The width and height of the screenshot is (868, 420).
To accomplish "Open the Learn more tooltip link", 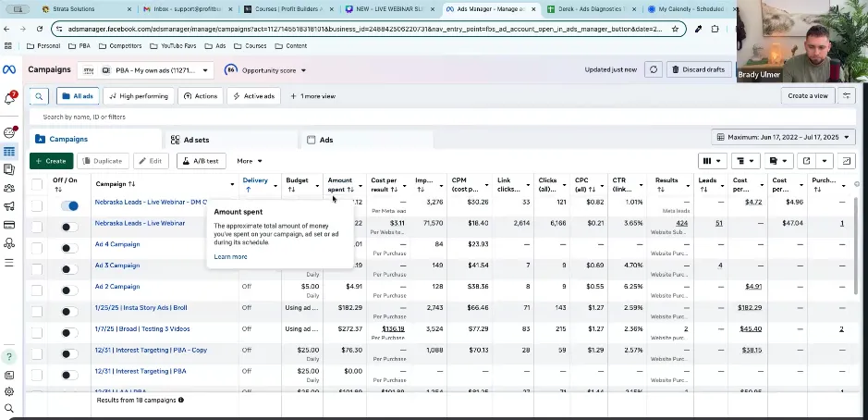I will (x=230, y=256).
